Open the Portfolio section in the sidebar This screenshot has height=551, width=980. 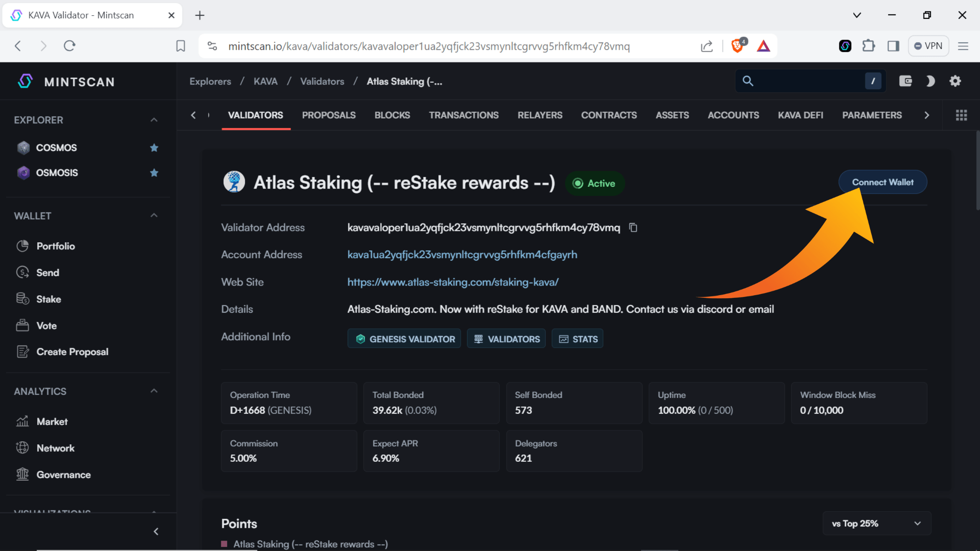click(22, 246)
